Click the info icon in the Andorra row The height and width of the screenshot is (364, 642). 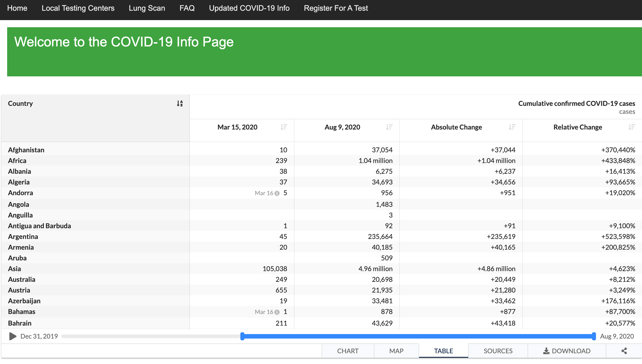click(277, 193)
